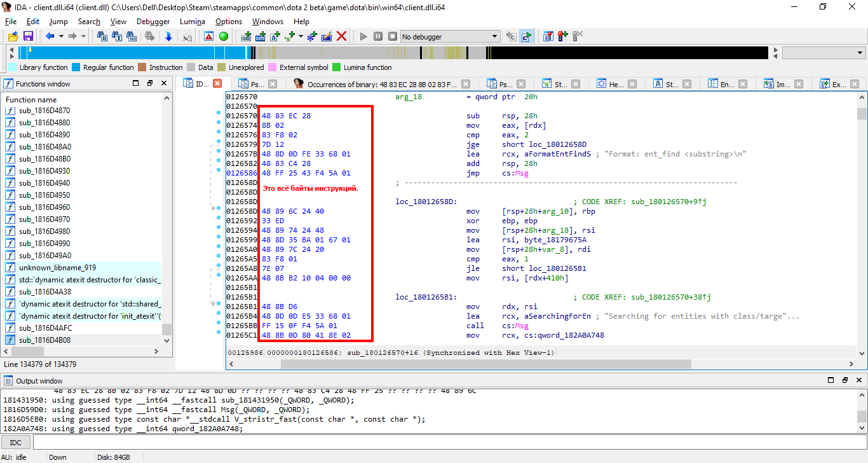Click the delete breakpoint gray pin icon
Image resolution: width=868 pixels, height=463 pixels.
pos(577,36)
